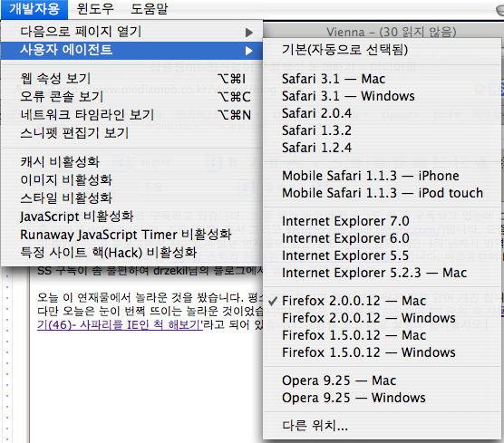Viewport: 504px width, 443px height.
Task: Choose 웹 속성 보기
Action: click(131, 79)
